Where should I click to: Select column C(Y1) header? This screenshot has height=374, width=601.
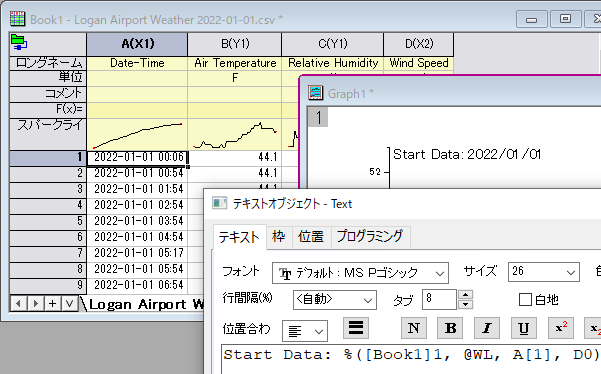click(332, 44)
